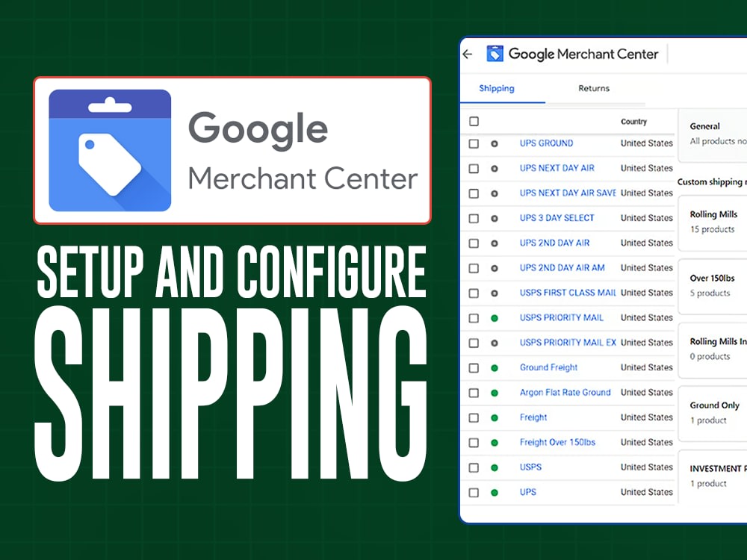Click green status dot for Freight Over 150lbs

(x=495, y=442)
